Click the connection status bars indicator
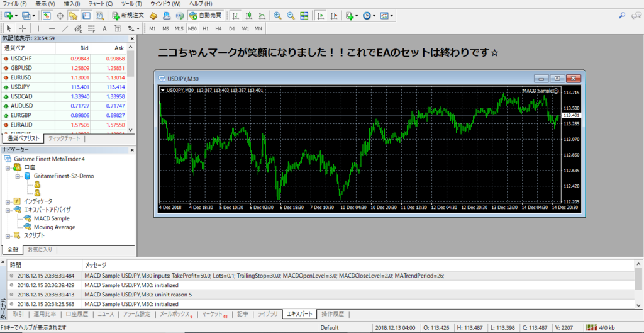 click(x=591, y=328)
